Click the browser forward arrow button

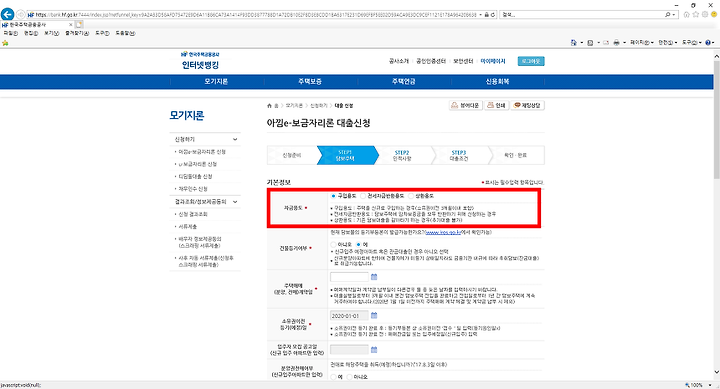(x=21, y=15)
